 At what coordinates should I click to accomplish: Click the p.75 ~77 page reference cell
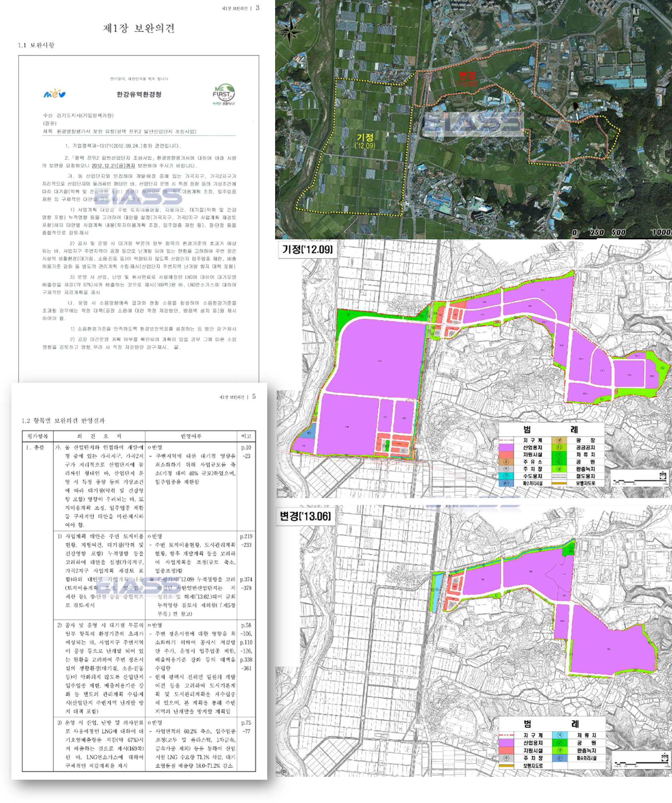point(246,727)
